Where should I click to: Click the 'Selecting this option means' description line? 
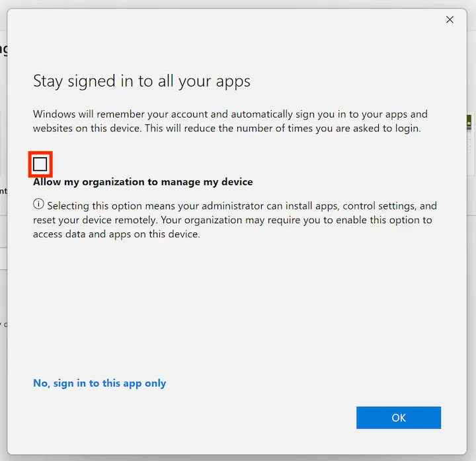click(241, 205)
